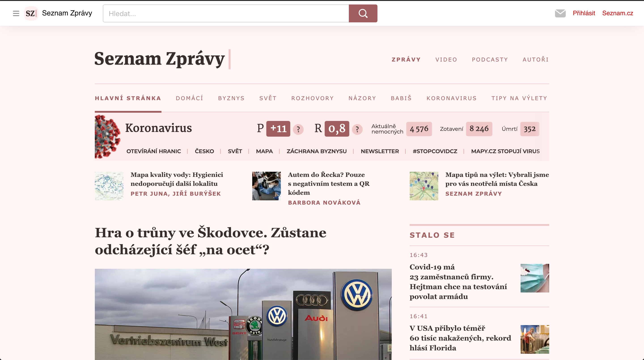Image resolution: width=644 pixels, height=360 pixels.
Task: Open NEWSLETTER link
Action: (379, 151)
